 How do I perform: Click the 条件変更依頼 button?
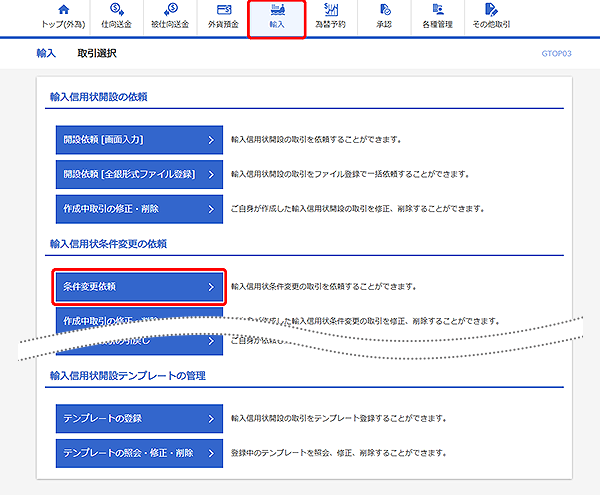[x=139, y=287]
